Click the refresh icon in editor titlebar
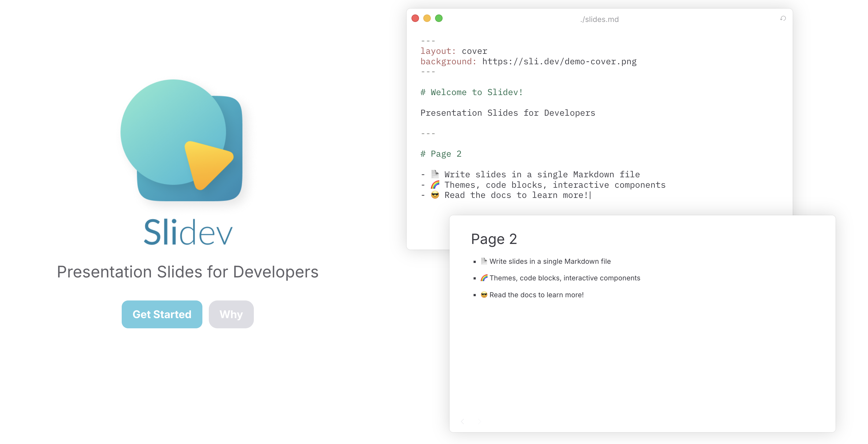868x444 pixels. (783, 18)
